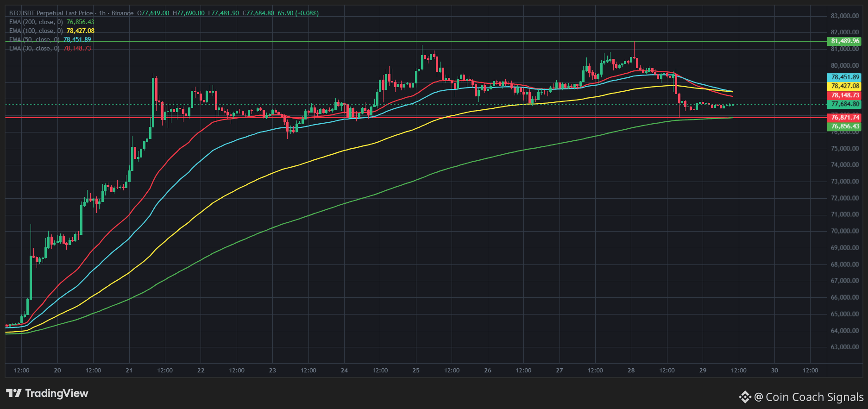Click the 75,000.00 price axis label

(845, 148)
